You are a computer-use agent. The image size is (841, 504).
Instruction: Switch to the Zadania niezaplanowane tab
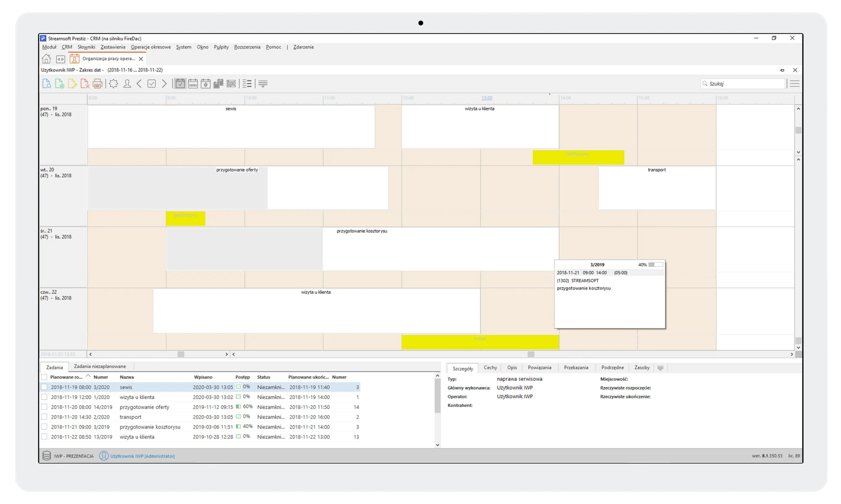pos(100,366)
